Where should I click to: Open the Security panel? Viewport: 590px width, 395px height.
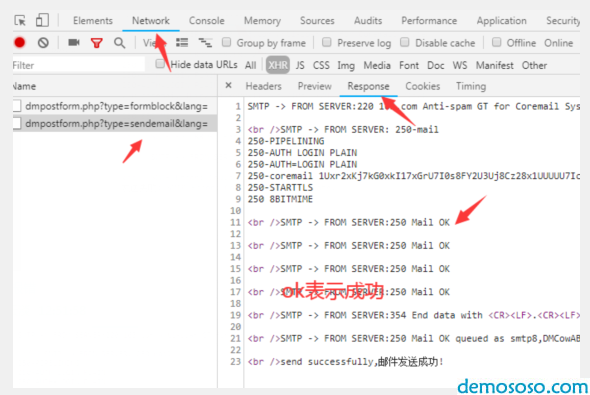point(563,21)
